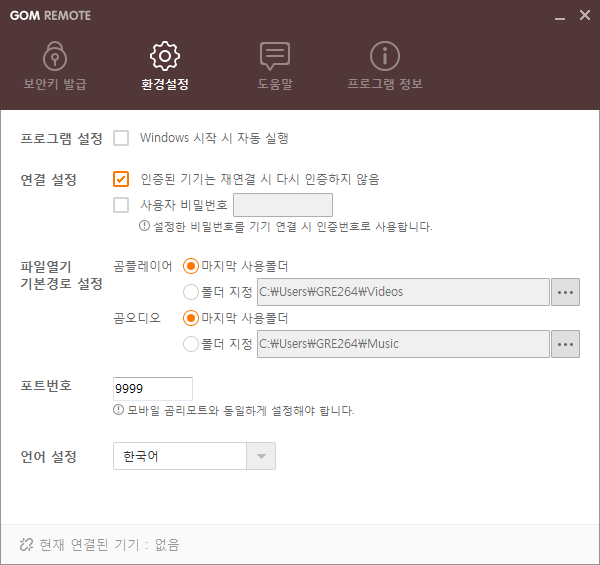Browse folder for the Videos path
The width and height of the screenshot is (600, 565).
tap(565, 292)
